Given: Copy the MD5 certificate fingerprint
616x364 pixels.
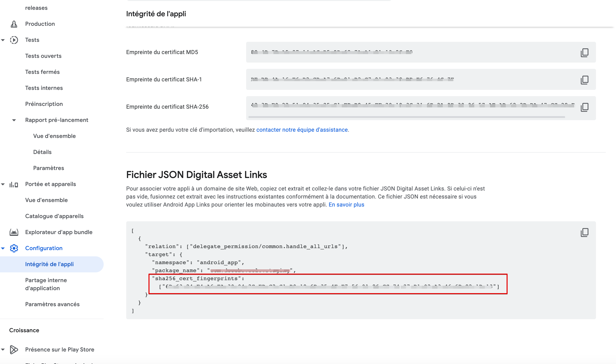Looking at the screenshot, I should click(x=584, y=53).
